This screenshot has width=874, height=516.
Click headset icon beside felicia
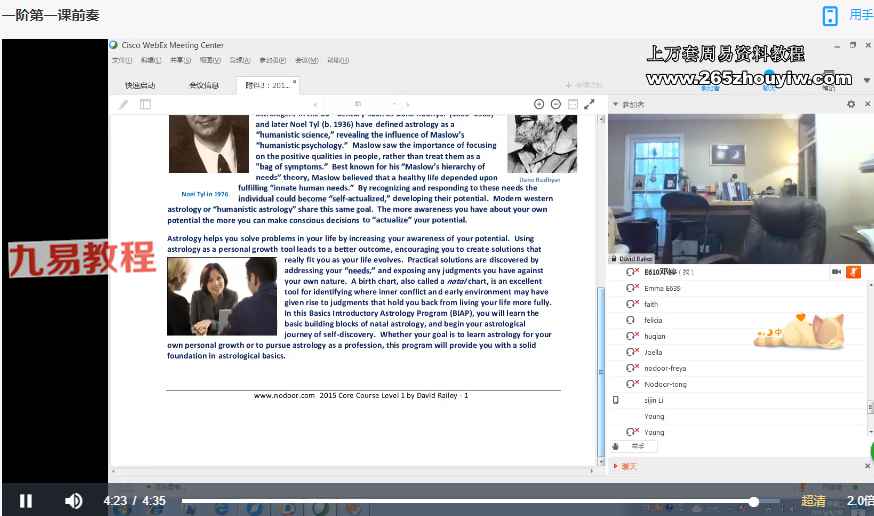click(x=630, y=320)
